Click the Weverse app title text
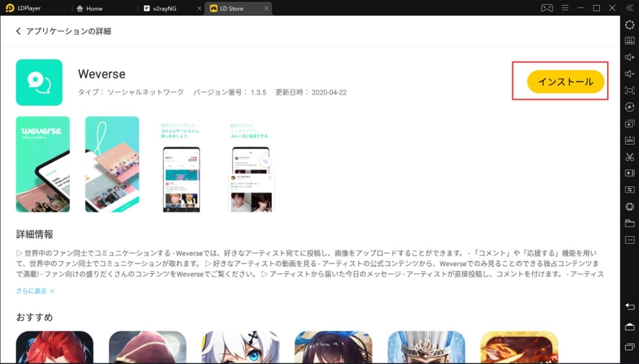 click(x=102, y=74)
